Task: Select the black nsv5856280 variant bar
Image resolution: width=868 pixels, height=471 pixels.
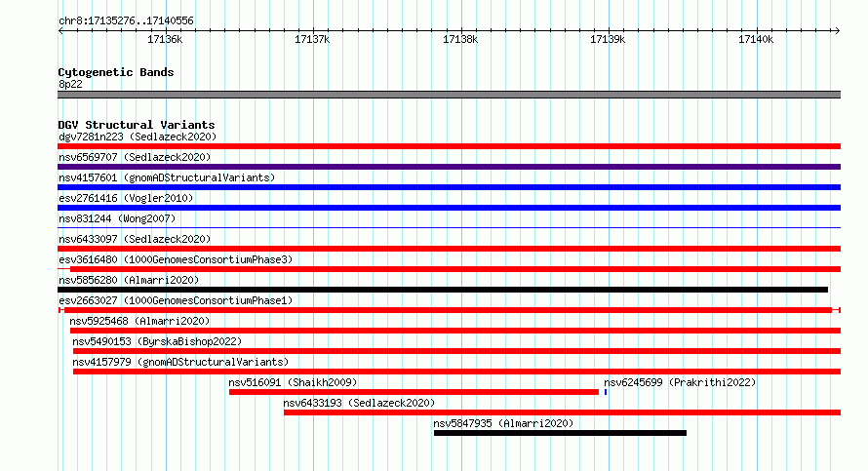Action: pyautogui.click(x=443, y=290)
